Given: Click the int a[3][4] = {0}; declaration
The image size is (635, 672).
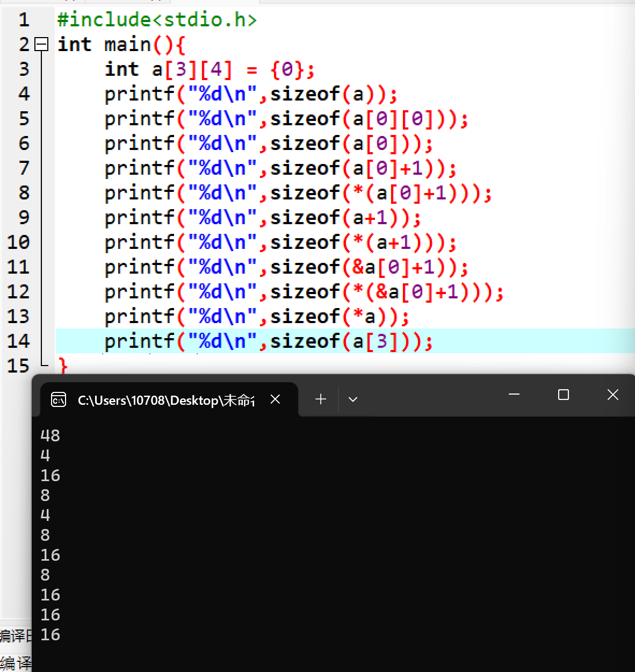Looking at the screenshot, I should click(210, 69).
